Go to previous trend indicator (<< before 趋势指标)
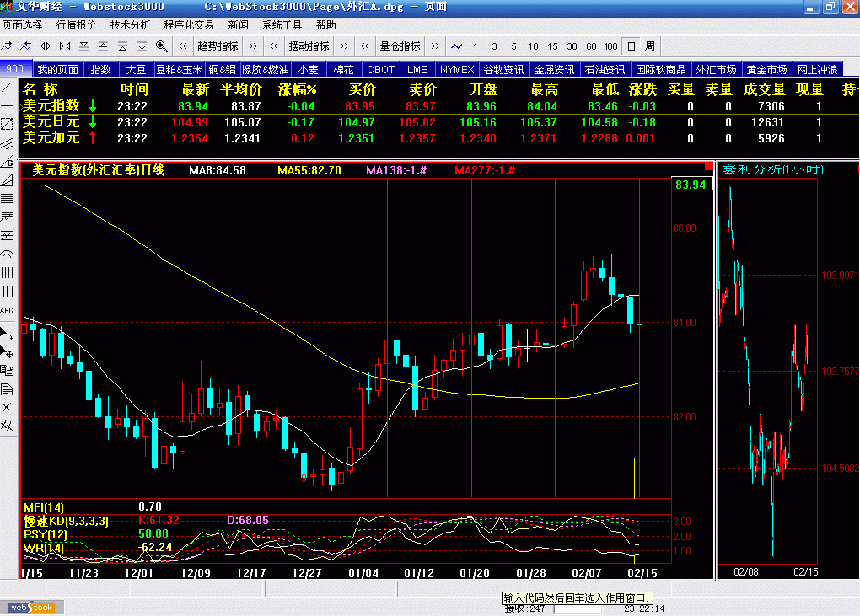 pos(183,46)
